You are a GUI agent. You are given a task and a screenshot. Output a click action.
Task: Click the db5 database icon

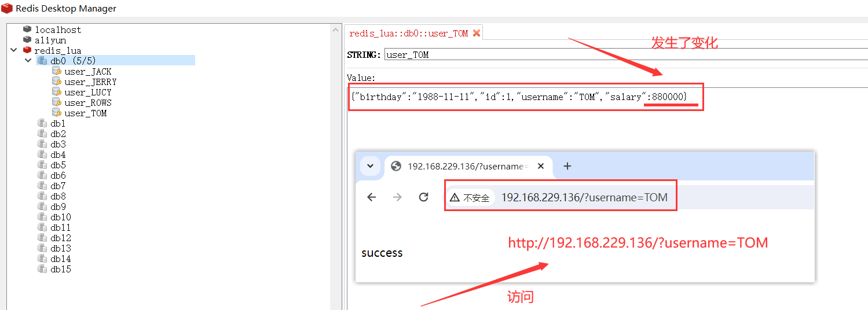coord(42,165)
